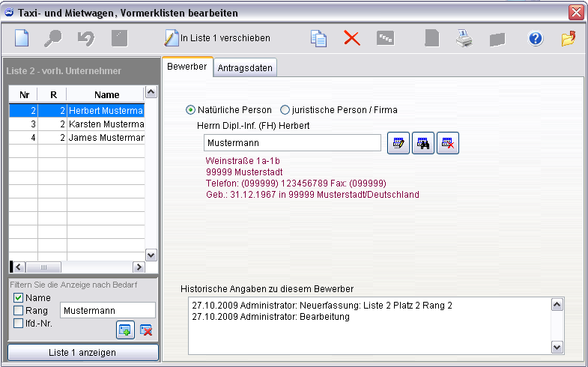Click the remove applicant icon with red X
588x367 pixels.
pos(448,144)
